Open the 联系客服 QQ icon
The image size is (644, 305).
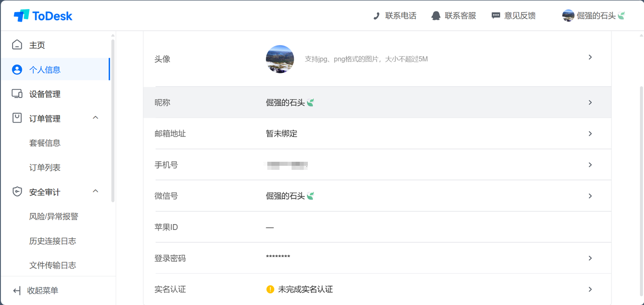pos(436,16)
